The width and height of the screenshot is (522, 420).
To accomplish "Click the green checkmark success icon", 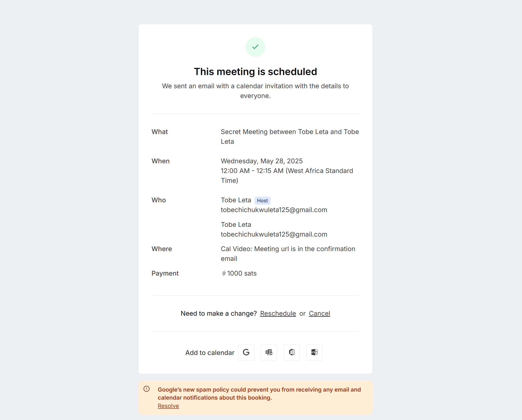I will [x=255, y=47].
